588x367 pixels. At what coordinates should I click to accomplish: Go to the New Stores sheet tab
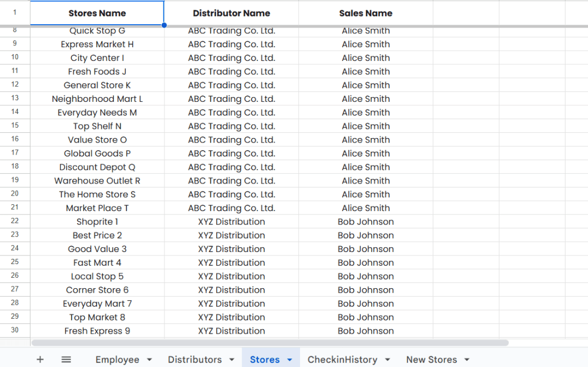(431, 360)
